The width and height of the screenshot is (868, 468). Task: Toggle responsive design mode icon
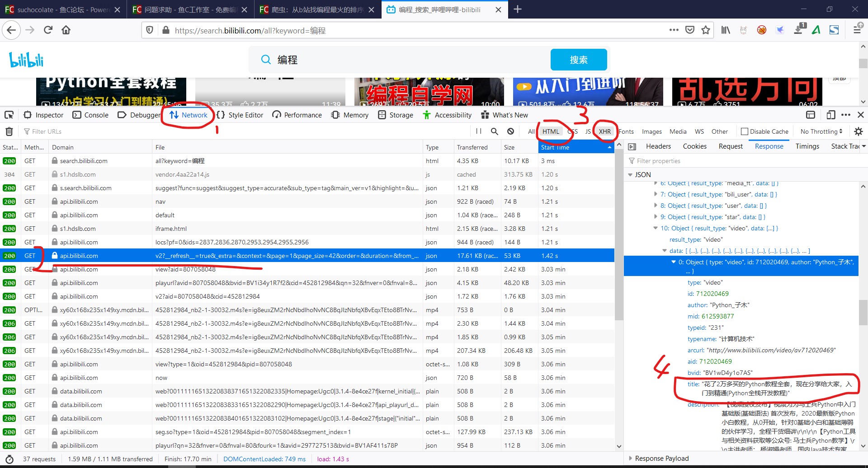click(830, 115)
